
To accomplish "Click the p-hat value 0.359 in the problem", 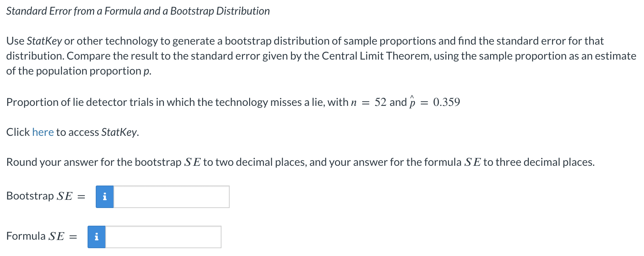I will 447,101.
